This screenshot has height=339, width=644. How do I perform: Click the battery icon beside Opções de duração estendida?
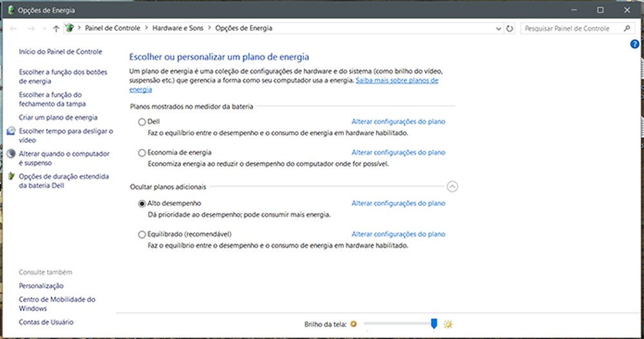pos(11,176)
